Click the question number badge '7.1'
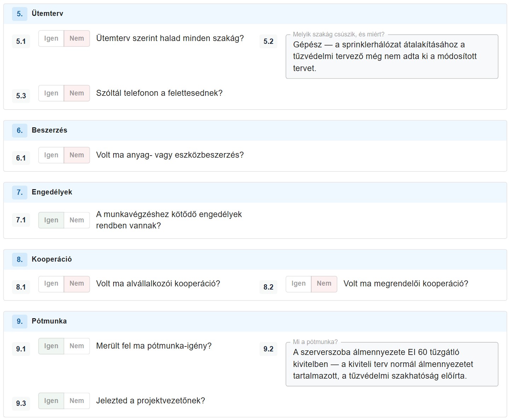The width and height of the screenshot is (510, 420). pos(21,220)
